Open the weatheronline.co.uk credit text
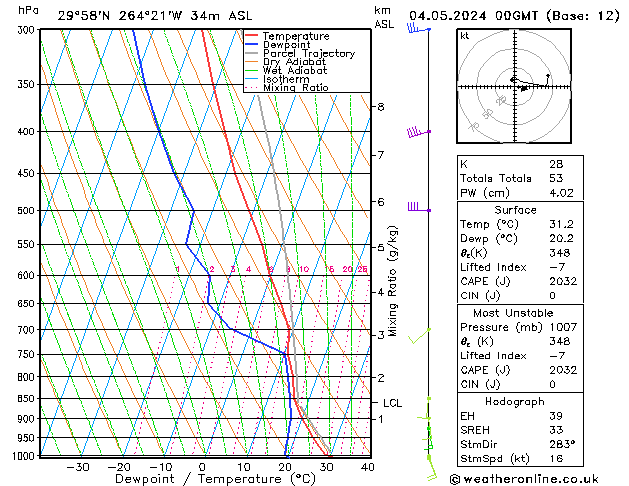The width and height of the screenshot is (629, 486). tap(524, 479)
